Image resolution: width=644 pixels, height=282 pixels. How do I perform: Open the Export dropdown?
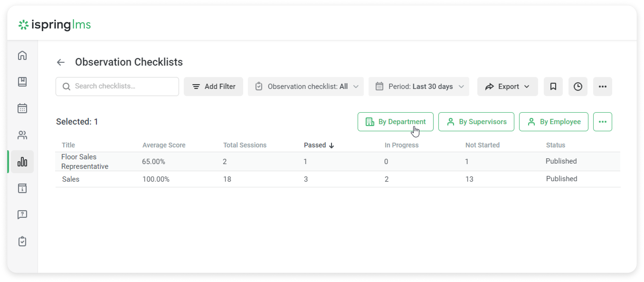point(507,87)
